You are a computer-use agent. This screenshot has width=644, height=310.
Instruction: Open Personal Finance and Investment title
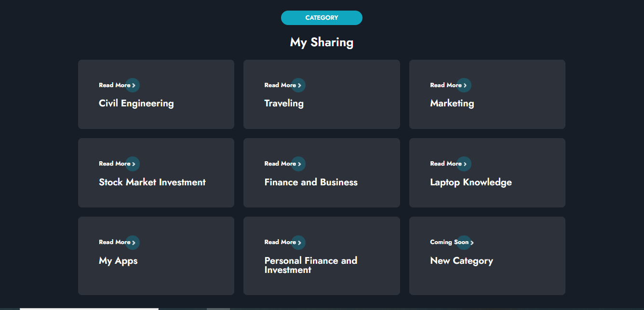coord(310,265)
